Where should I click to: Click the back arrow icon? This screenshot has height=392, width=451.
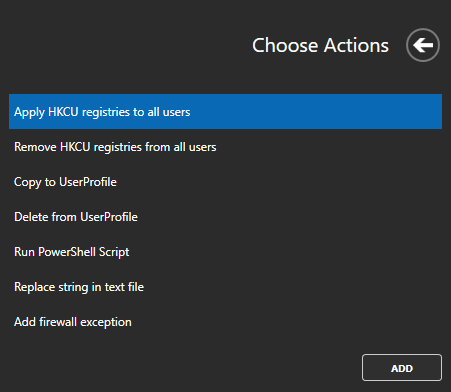pyautogui.click(x=423, y=45)
